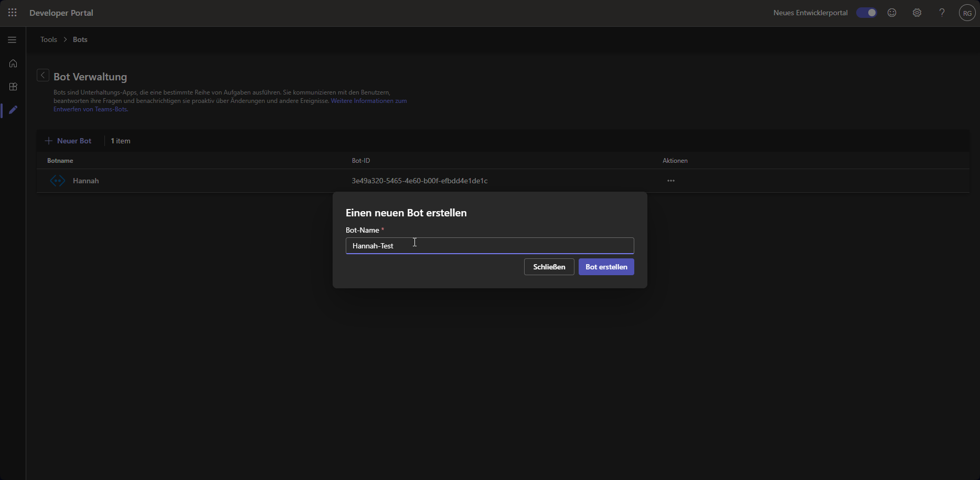Click the Hannah bot icon
The width and height of the screenshot is (980, 480).
click(58, 181)
